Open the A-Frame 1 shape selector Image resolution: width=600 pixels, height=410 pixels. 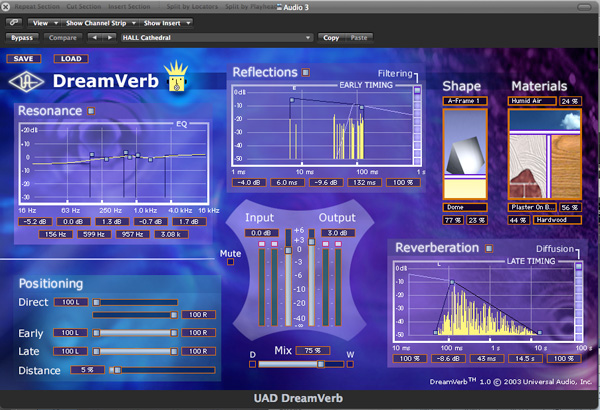pyautogui.click(x=465, y=101)
